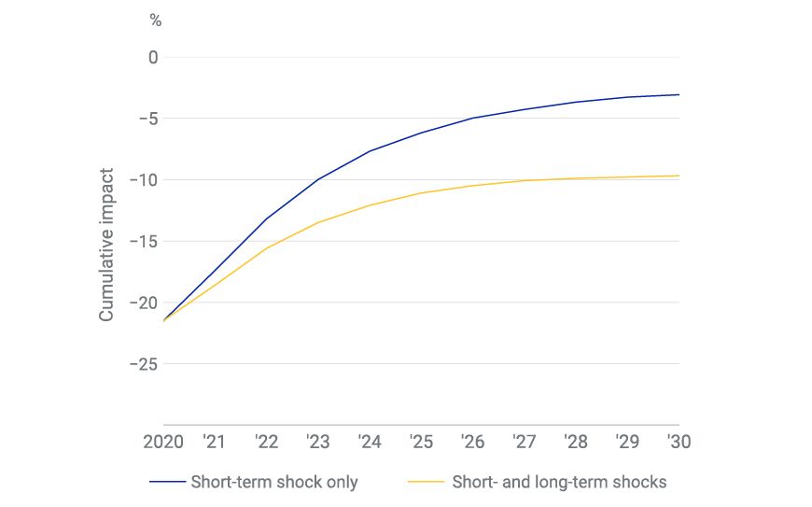The image size is (812, 507).
Task: Select the 2020 x-axis label
Action: click(163, 440)
